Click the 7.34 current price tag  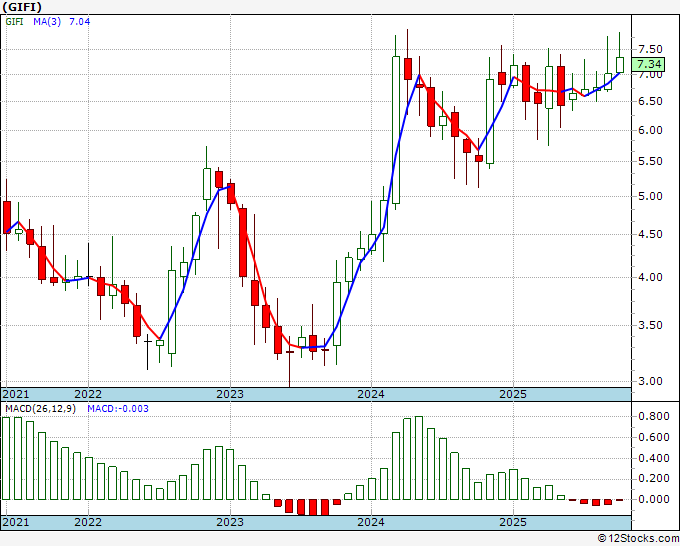(648, 64)
